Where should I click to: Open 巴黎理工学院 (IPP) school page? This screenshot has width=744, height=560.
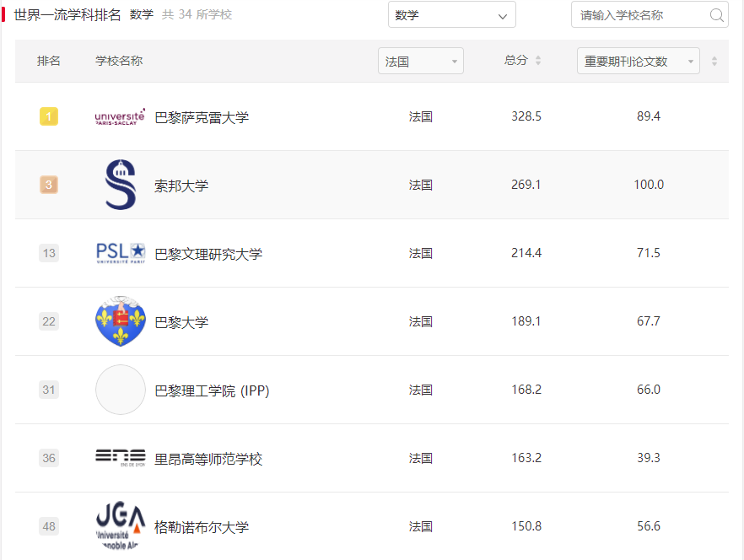click(212, 390)
